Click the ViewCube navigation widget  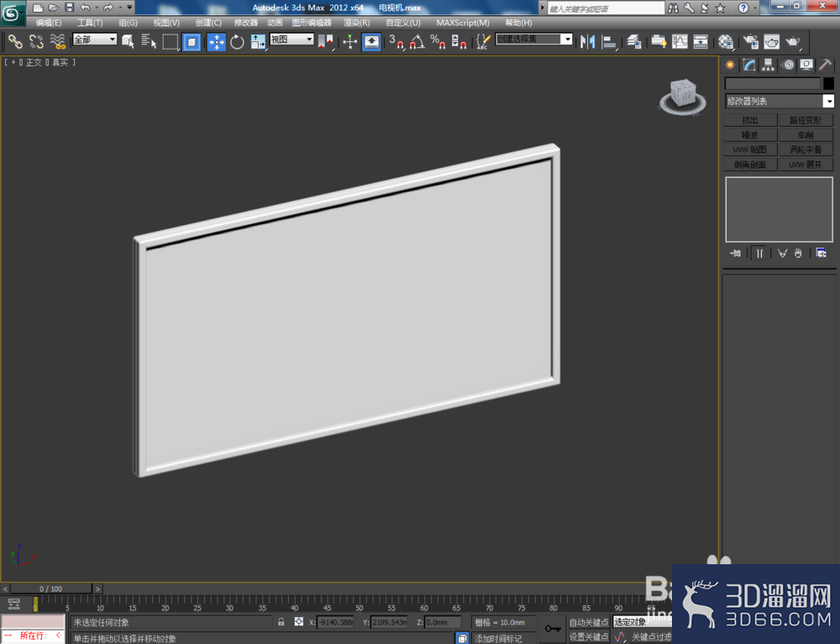coord(682,97)
